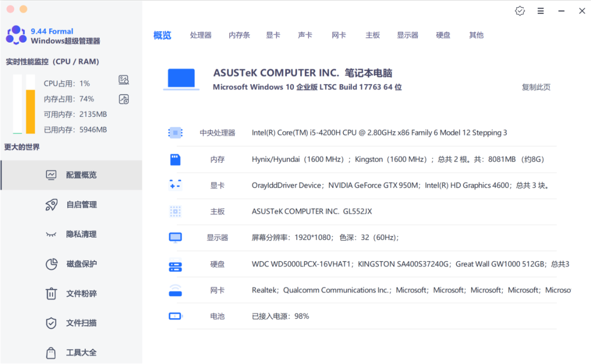View the 其他 tab
Viewport: 591px width, 364px height.
coord(476,35)
